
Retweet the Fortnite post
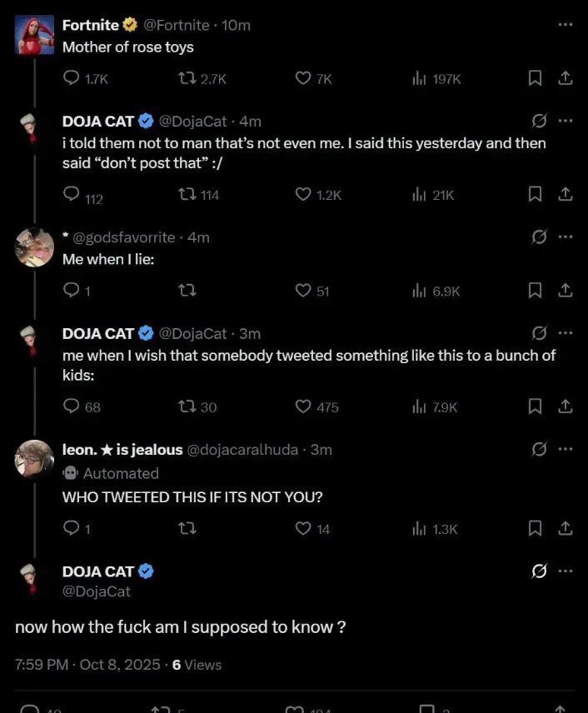(187, 78)
